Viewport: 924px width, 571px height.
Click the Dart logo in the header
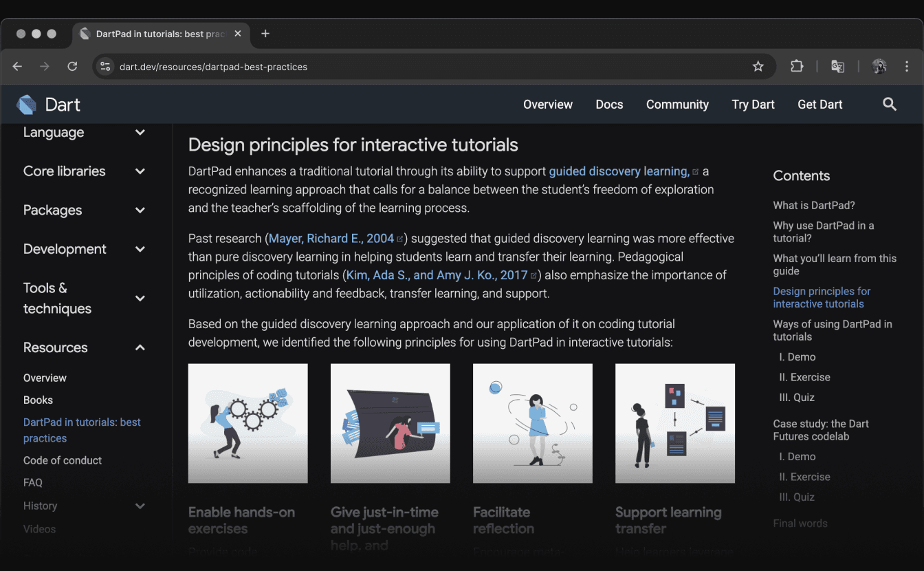[x=26, y=104]
